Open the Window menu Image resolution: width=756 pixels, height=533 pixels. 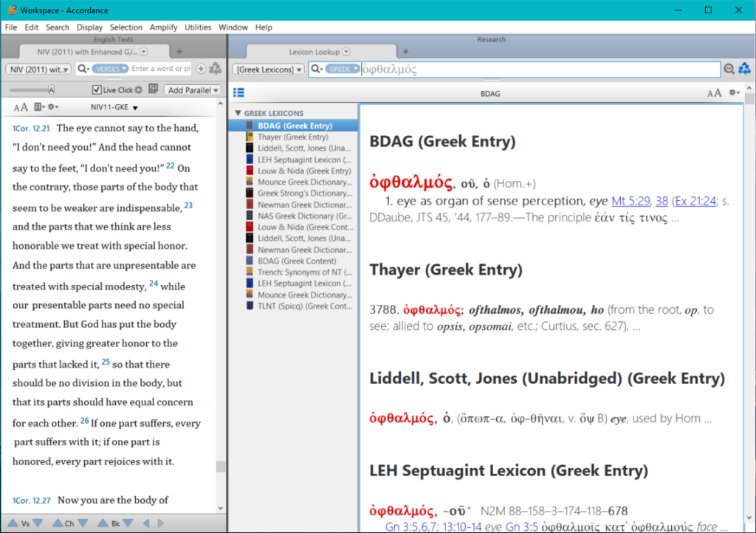tap(233, 27)
